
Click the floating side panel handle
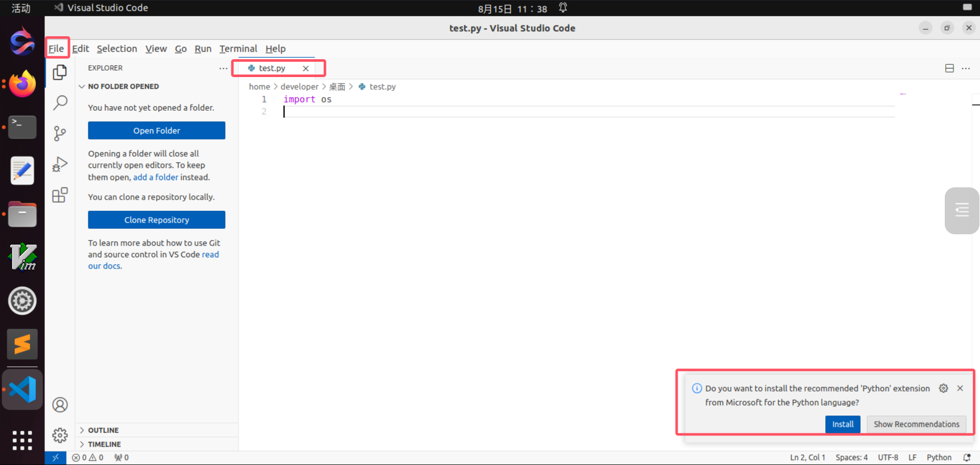click(x=962, y=210)
